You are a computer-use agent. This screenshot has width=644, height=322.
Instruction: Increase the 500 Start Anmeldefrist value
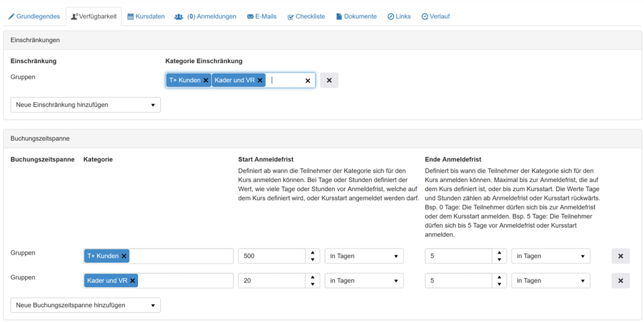(x=312, y=253)
